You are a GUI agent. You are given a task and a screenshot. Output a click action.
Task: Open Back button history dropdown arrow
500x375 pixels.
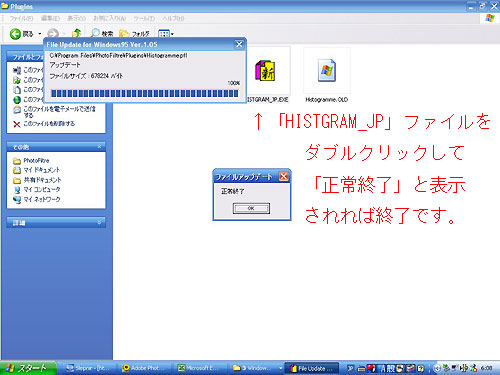pyautogui.click(x=40, y=34)
